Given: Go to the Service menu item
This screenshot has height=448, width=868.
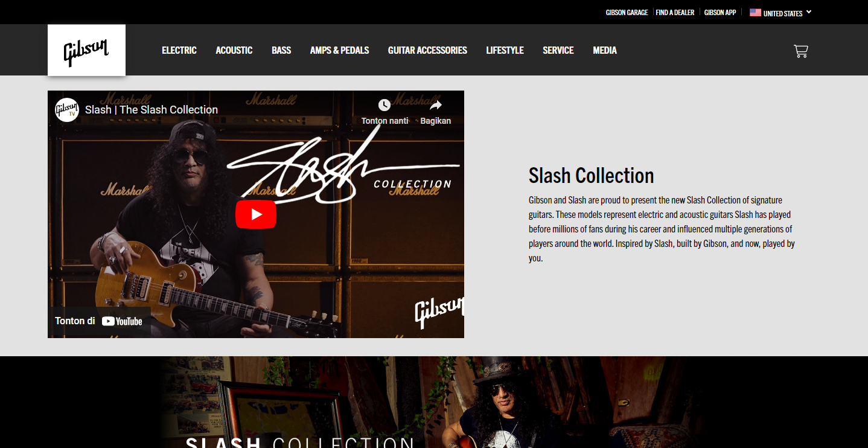Looking at the screenshot, I should tap(558, 50).
